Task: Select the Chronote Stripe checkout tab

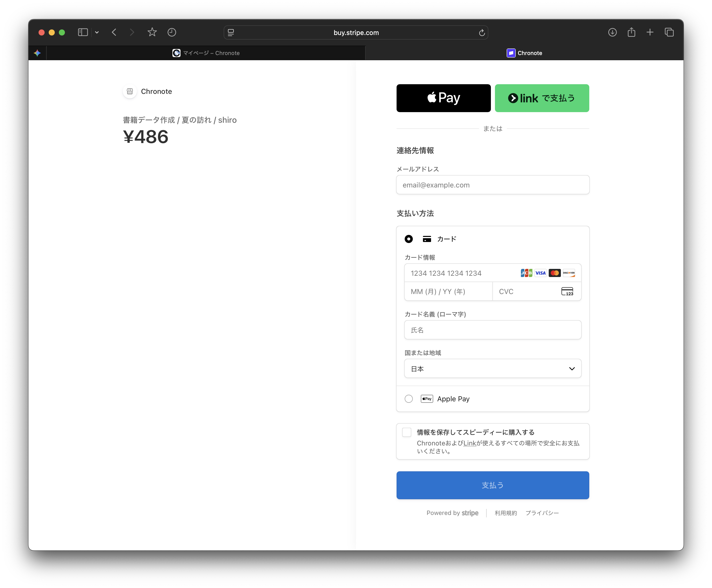Action: coord(524,53)
